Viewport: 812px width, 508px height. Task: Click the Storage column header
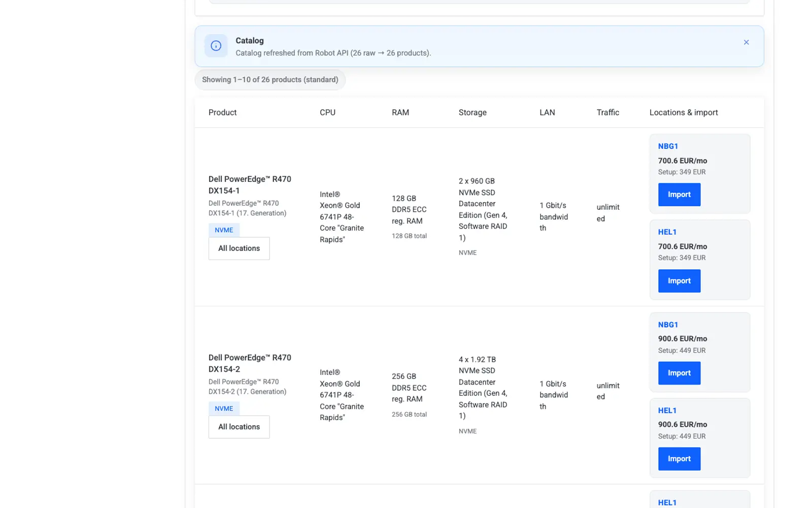[472, 112]
